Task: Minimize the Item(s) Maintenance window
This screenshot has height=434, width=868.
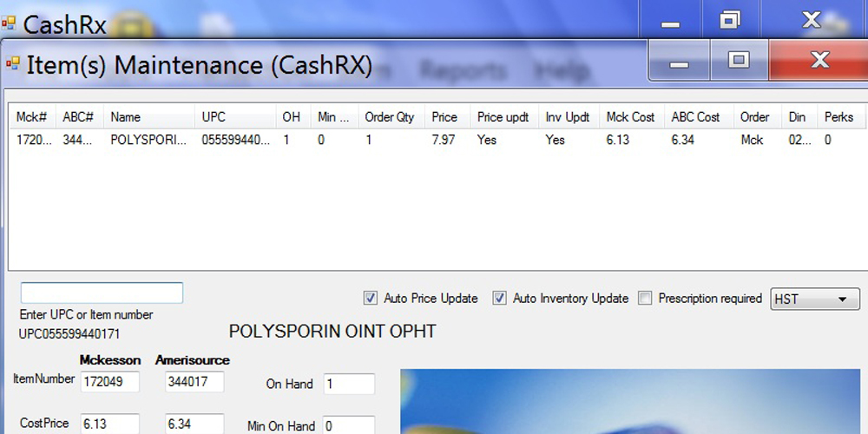Action: (x=680, y=61)
